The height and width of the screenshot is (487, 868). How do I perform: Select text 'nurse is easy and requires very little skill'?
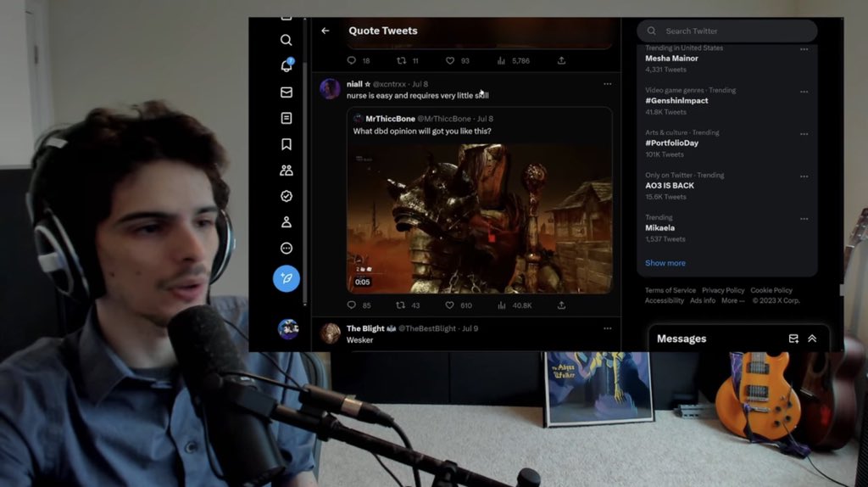coord(417,96)
